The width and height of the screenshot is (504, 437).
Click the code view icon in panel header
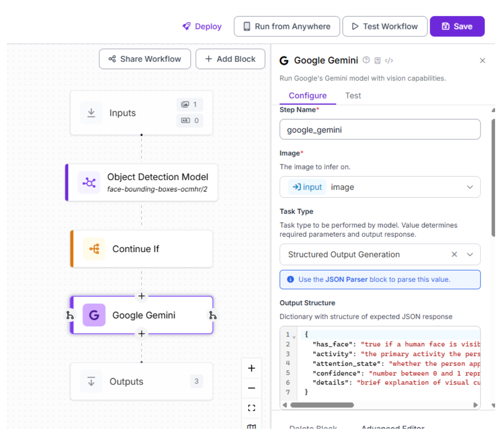pyautogui.click(x=389, y=60)
